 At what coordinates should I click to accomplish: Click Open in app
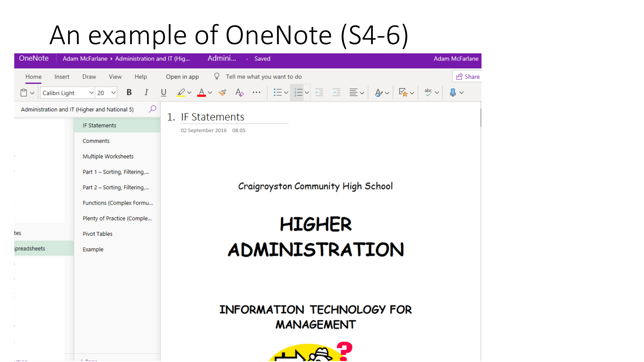click(182, 77)
